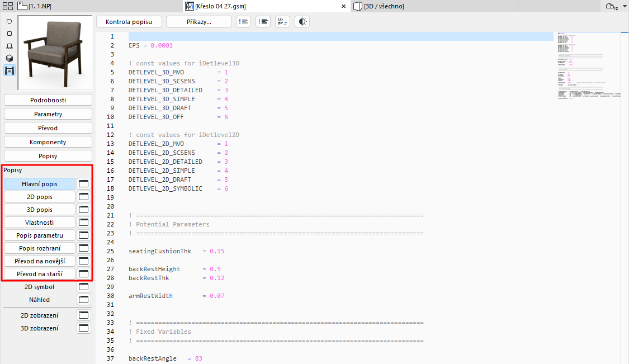The width and height of the screenshot is (629, 364).
Task: Select the elevation view icon in preview sidebar
Action: click(9, 46)
